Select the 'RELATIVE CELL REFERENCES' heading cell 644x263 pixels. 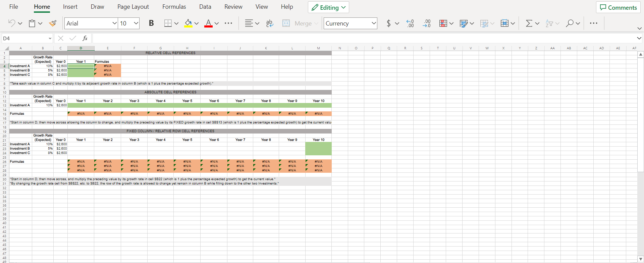(x=170, y=53)
